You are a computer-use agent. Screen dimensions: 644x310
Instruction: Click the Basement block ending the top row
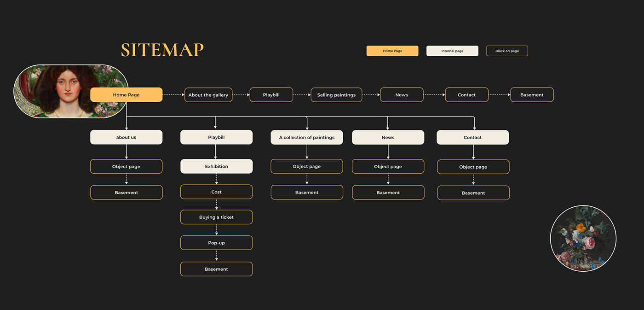click(532, 95)
